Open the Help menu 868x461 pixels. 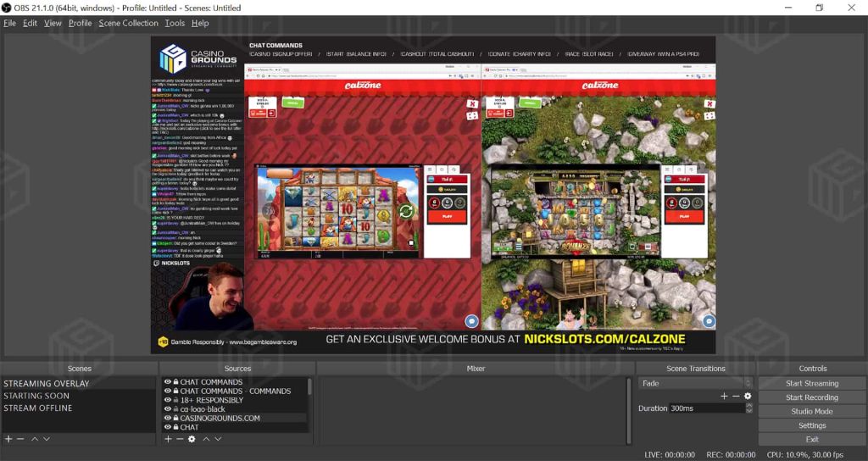tap(200, 23)
